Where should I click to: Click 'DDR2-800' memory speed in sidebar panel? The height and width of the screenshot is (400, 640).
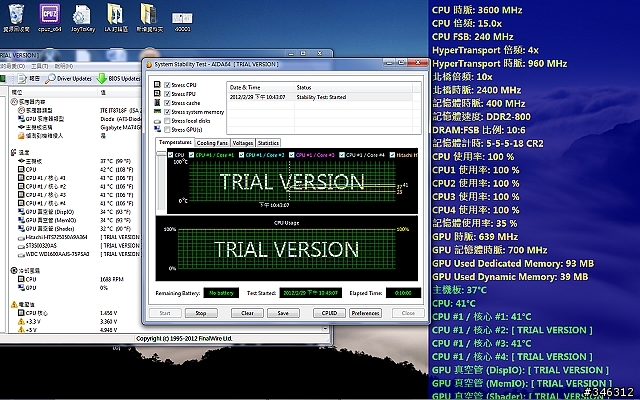click(509, 117)
